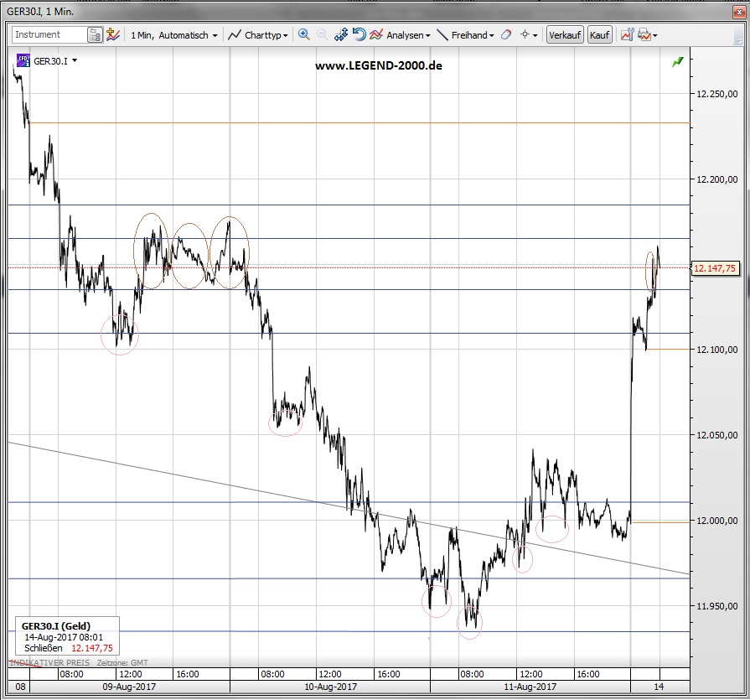Viewport: 750px width, 700px height.
Task: Click the zoom out magnifier icon
Action: point(322,34)
